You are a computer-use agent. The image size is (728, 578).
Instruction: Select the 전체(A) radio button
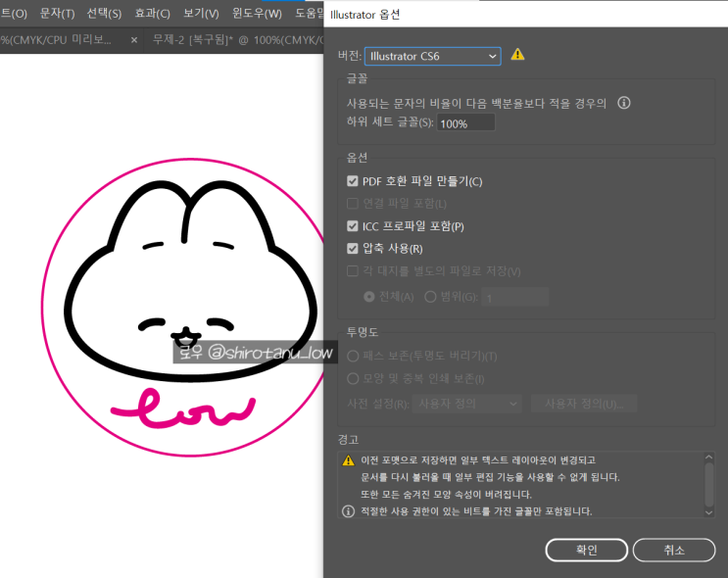(x=369, y=297)
